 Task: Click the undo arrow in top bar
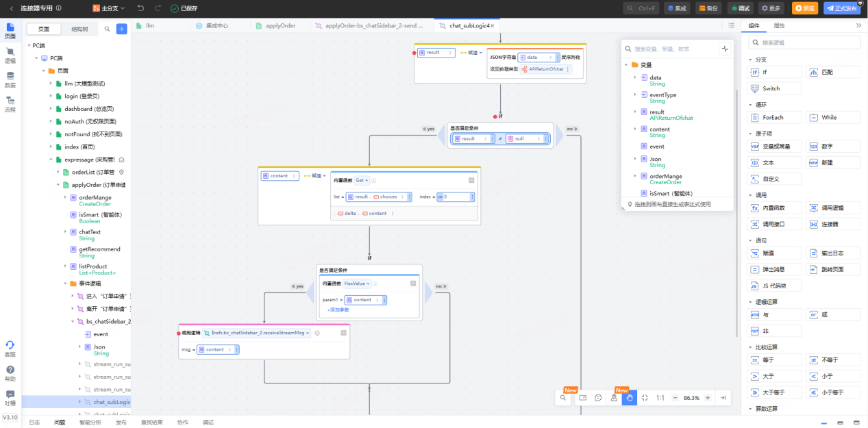click(140, 8)
